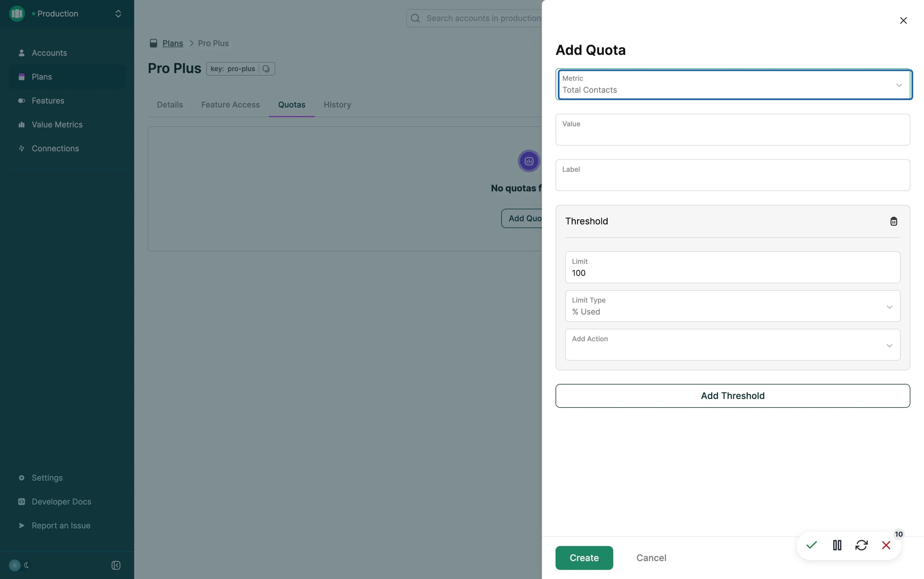Screen dimensions: 924x579
Task: Open Developer Docs link
Action: (x=67, y=502)
